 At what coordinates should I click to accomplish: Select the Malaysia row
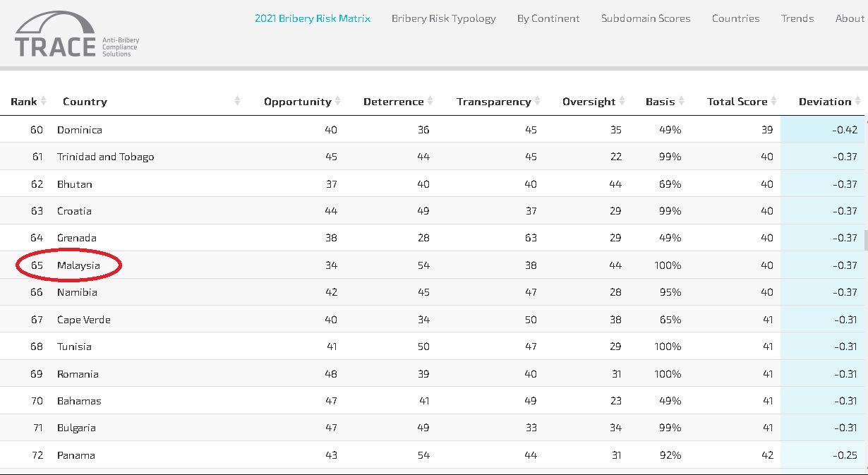(78, 265)
